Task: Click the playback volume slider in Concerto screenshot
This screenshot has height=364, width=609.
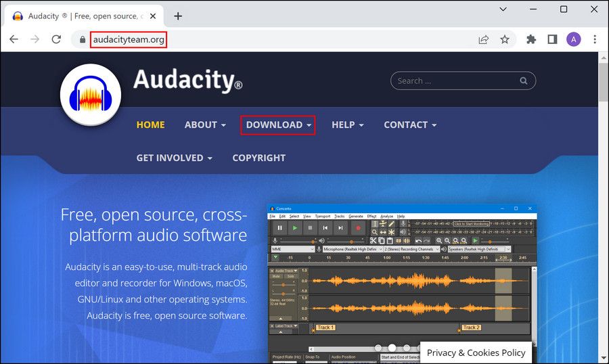Action: (345, 242)
